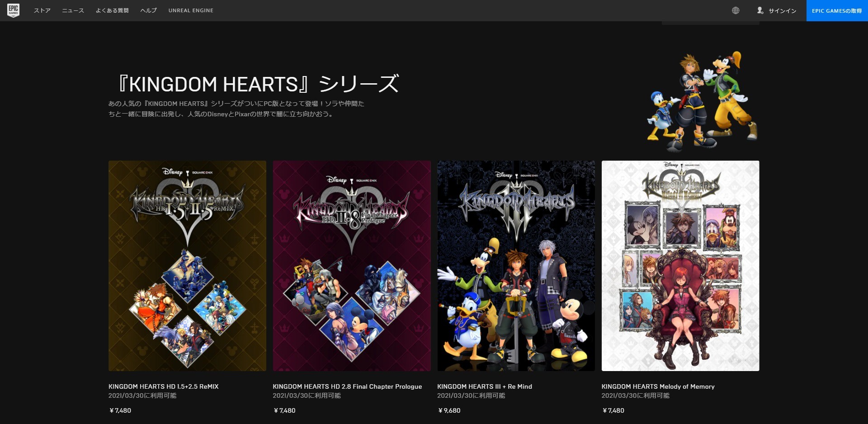Click the KINGDOM HEARTS HD 1.5+2.5 ReMIX title

pos(163,386)
